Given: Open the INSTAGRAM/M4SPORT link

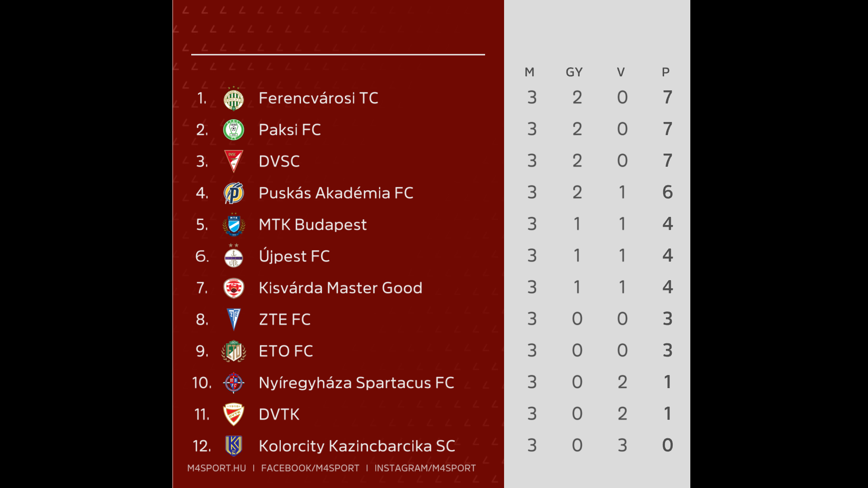Looking at the screenshot, I should click(425, 468).
